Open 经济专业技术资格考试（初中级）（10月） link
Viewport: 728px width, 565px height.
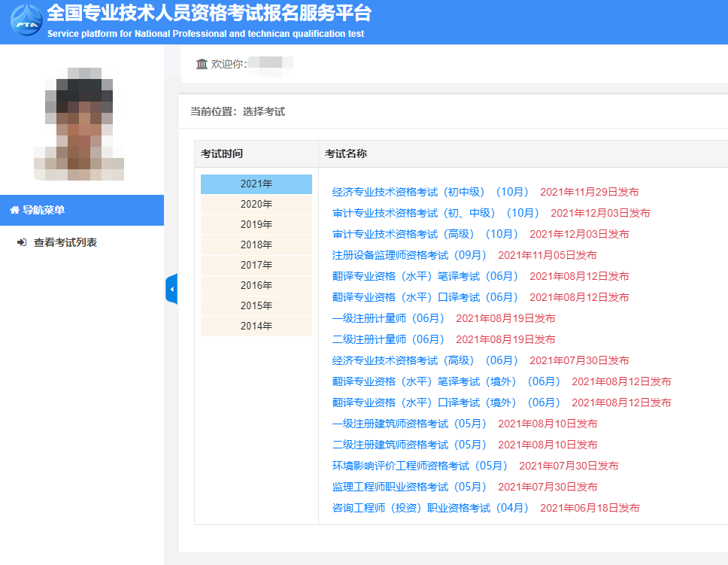coord(431,192)
